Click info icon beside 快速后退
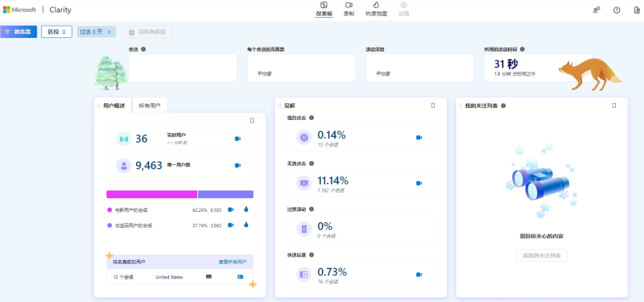The width and height of the screenshot is (644, 302). point(312,254)
